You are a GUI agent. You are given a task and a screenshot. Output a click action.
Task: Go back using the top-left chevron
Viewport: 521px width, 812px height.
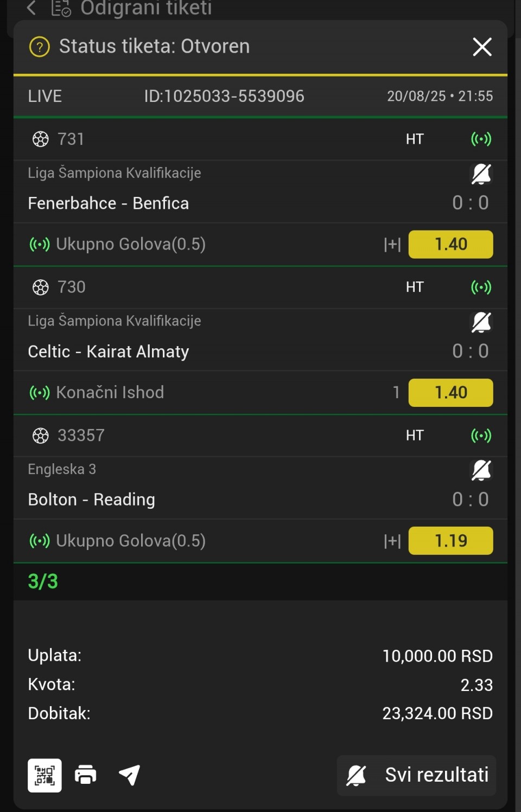(31, 8)
